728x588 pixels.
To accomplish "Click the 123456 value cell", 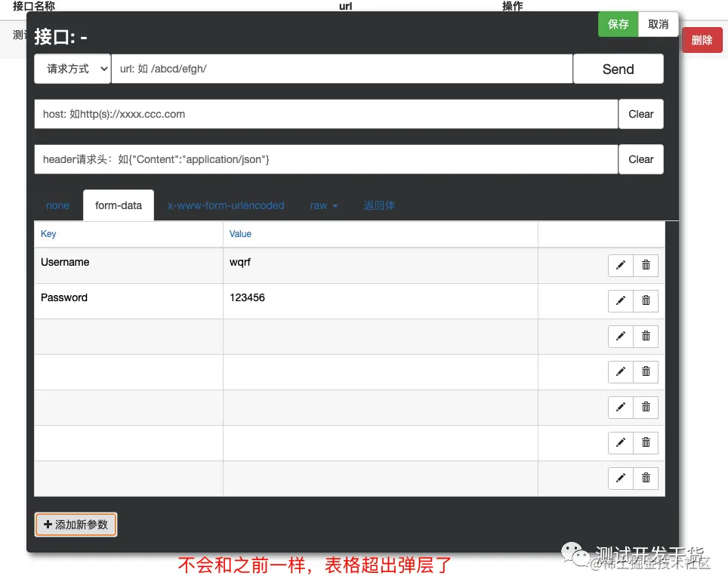I will (x=381, y=301).
